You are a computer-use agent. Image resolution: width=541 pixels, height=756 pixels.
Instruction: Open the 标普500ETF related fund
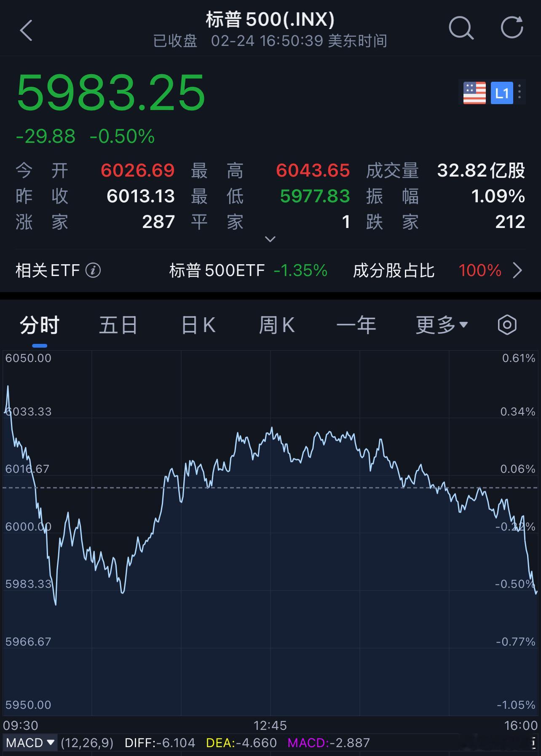coord(248,270)
